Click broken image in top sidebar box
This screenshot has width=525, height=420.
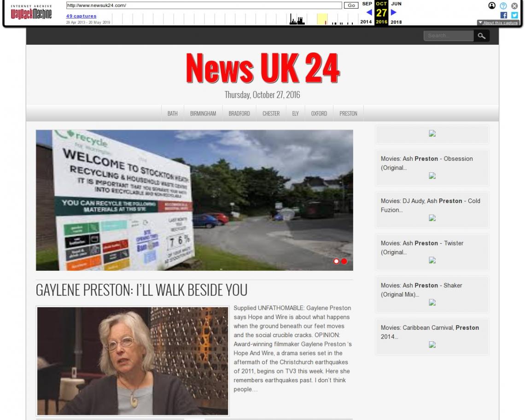point(432,133)
